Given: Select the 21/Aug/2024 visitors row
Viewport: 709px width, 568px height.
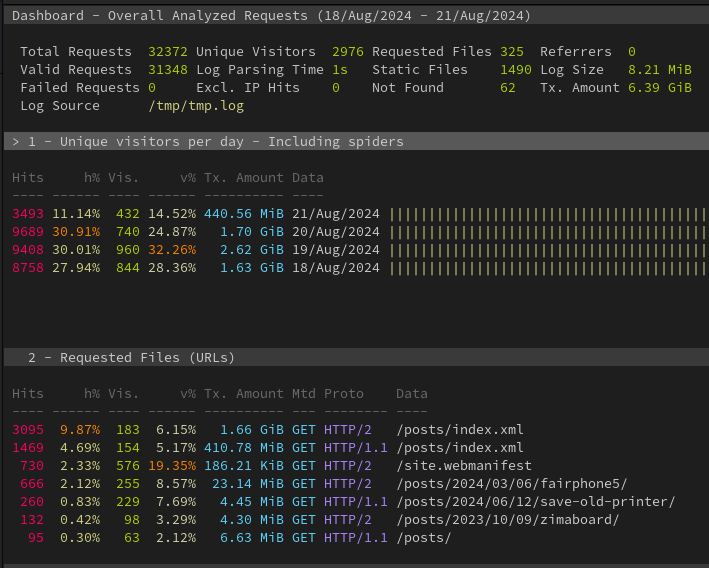Looking at the screenshot, I should point(200,214).
